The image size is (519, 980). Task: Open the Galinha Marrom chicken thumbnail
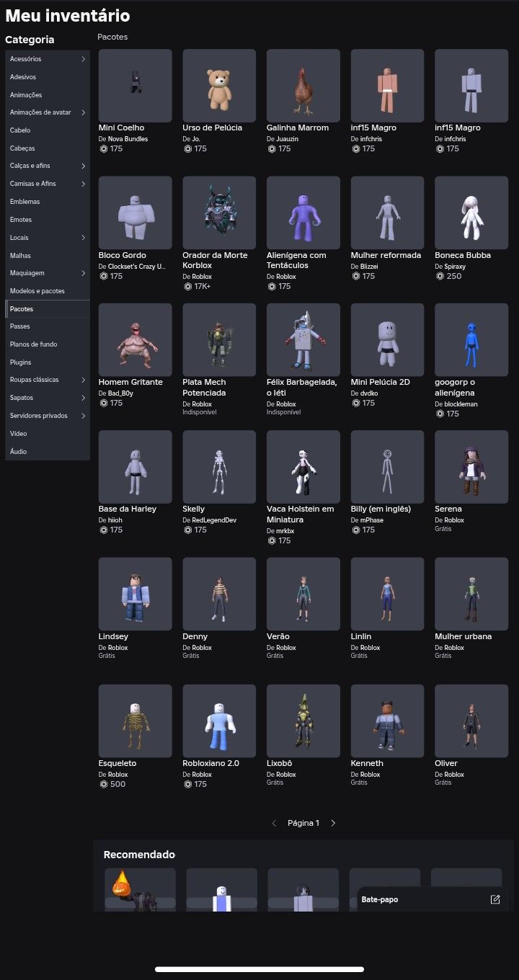[303, 86]
